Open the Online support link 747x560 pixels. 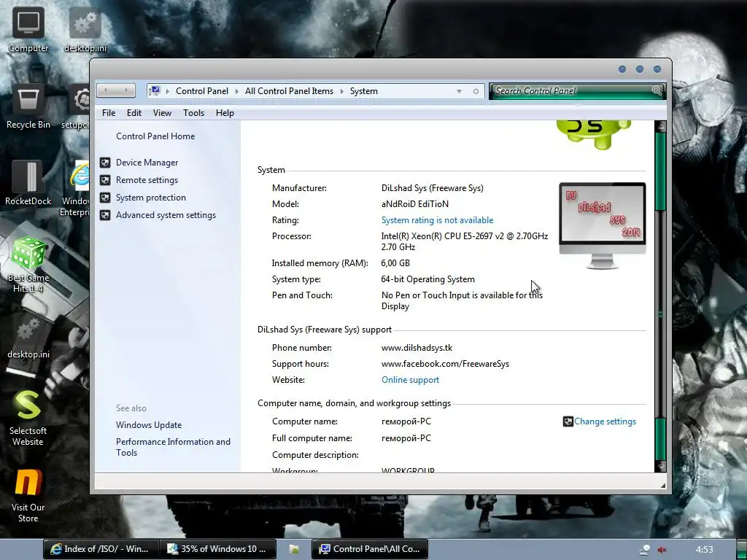click(x=410, y=380)
